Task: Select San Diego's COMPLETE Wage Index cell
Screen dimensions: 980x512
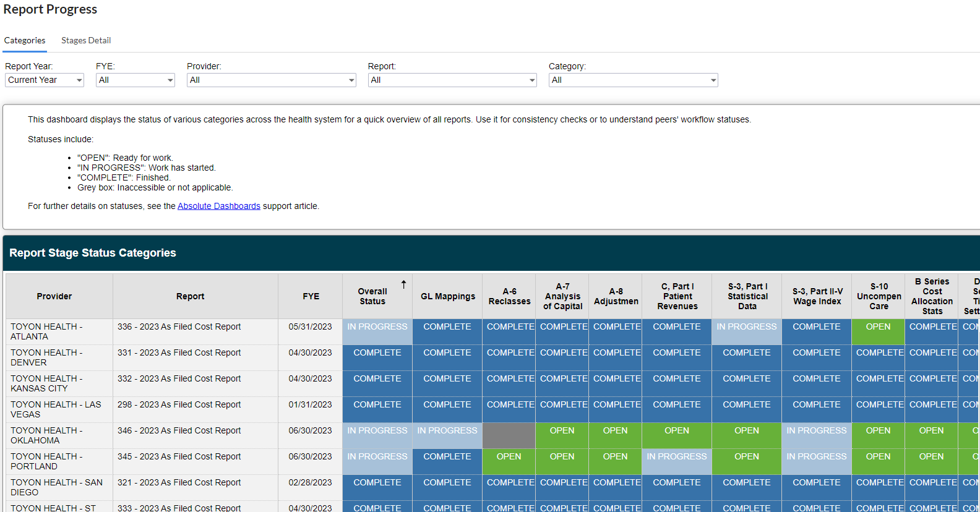Action: click(x=817, y=487)
